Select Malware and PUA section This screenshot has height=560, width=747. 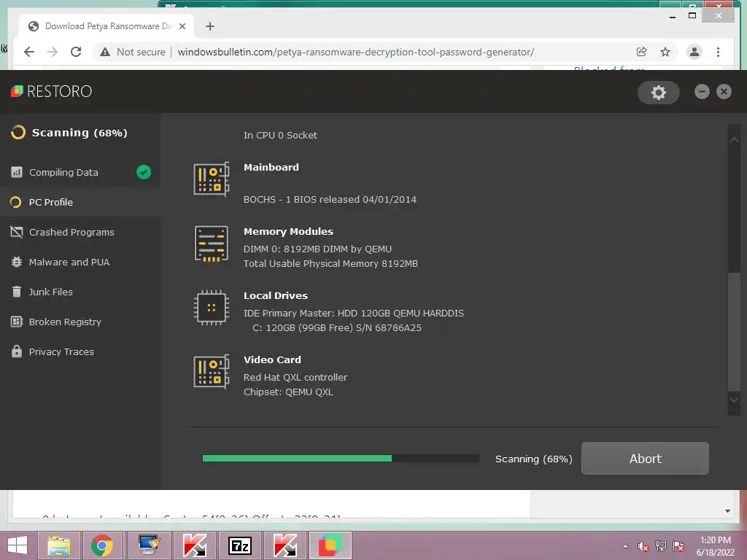[80, 262]
